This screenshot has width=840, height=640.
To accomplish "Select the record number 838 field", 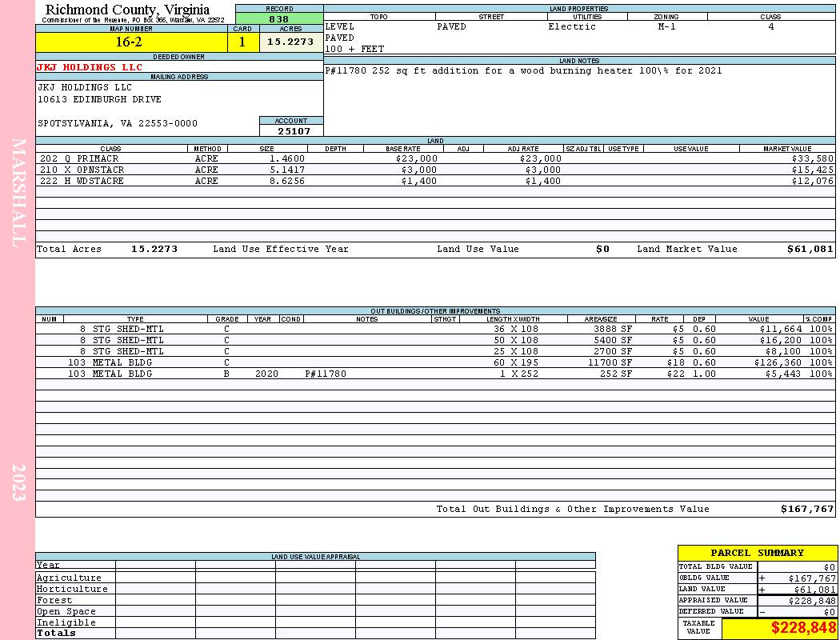I will pos(279,18).
